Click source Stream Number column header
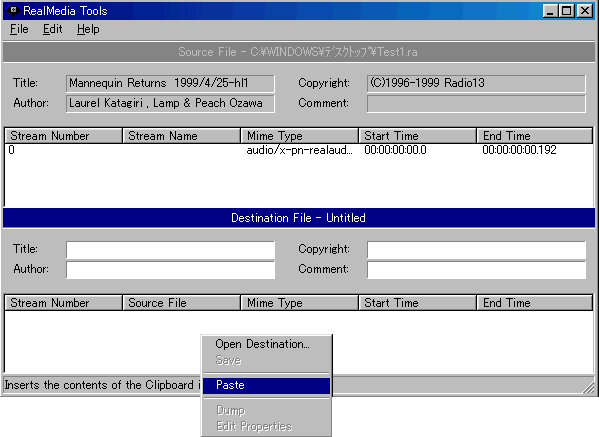 (x=63, y=136)
